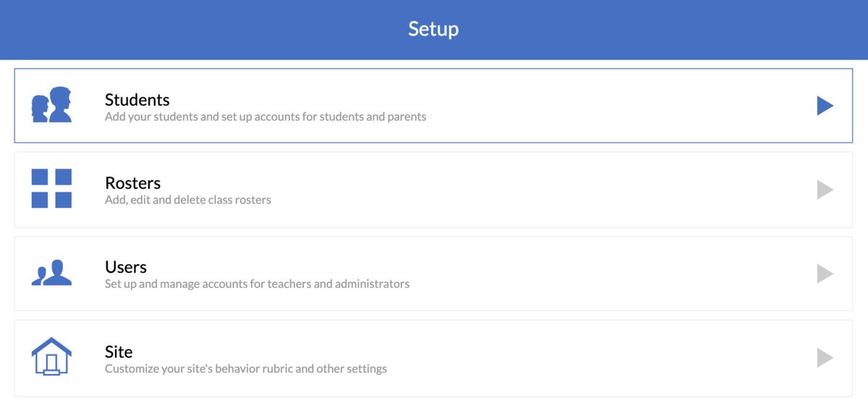Select 'Add, edit and delete class rosters' text

click(x=188, y=200)
